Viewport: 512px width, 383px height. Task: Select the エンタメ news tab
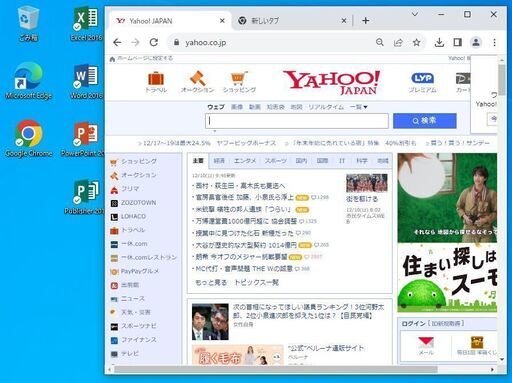pos(245,161)
